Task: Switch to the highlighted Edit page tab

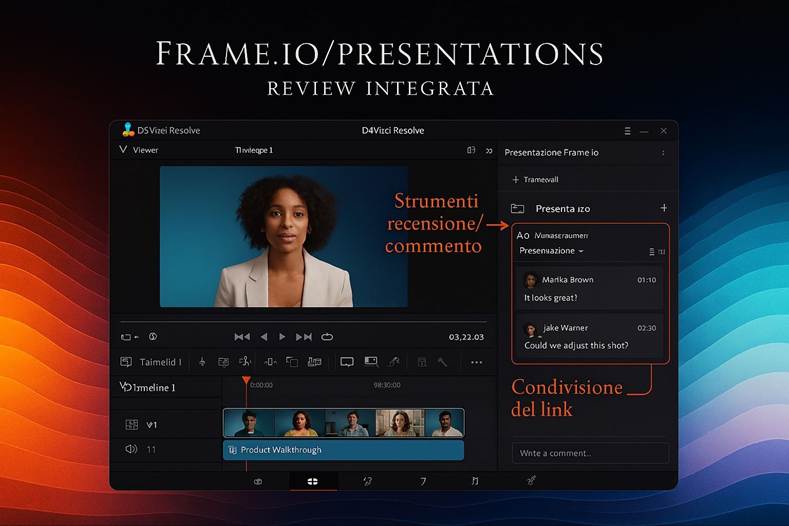Action: 312,481
